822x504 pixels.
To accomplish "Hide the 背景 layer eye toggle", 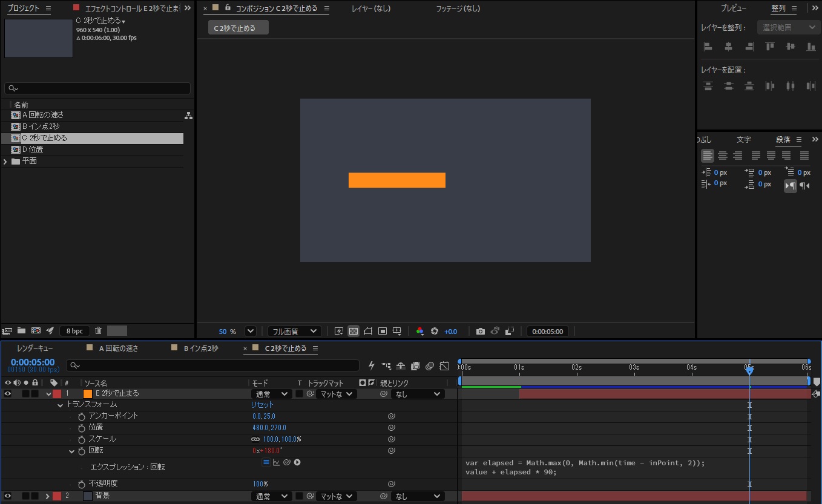I will [x=8, y=496].
